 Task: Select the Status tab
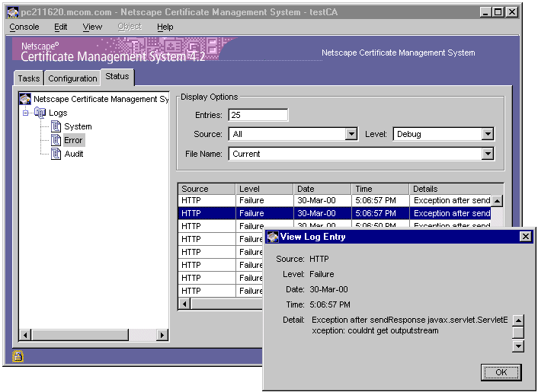point(117,76)
